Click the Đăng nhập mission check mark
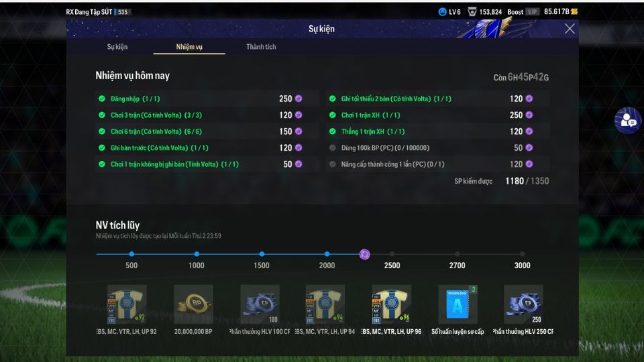644x362 pixels. [x=102, y=99]
